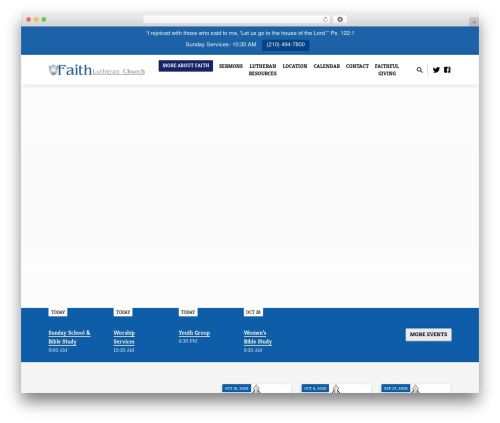Open Sunday School & Bible Study event
Viewport: 500px width, 423px height.
click(x=69, y=337)
